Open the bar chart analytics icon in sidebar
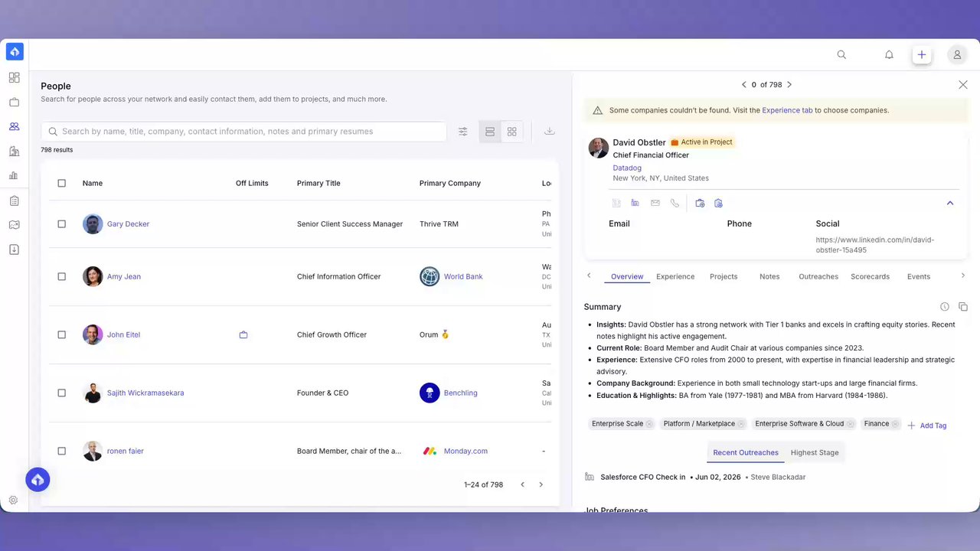Screen dimensions: 980x551 [14, 175]
